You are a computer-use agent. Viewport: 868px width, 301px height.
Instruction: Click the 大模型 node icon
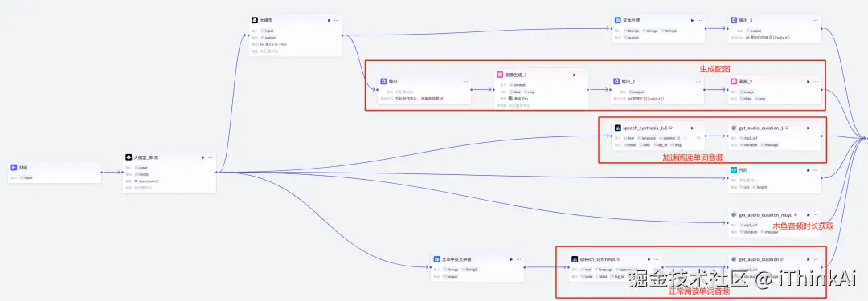coord(255,20)
